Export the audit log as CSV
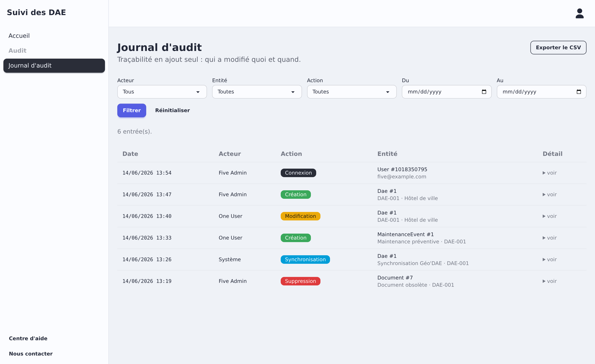The width and height of the screenshot is (595, 364). click(x=558, y=48)
